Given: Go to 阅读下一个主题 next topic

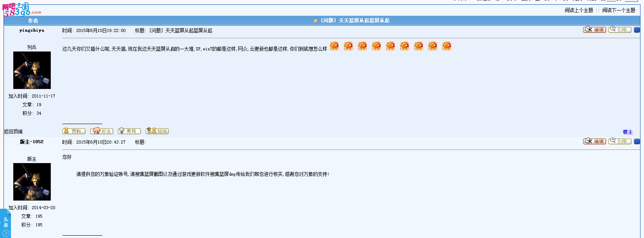Looking at the screenshot, I should (x=619, y=10).
